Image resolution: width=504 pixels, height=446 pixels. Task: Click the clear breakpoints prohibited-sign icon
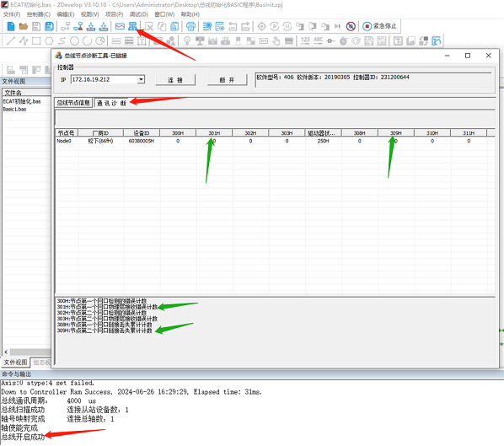click(x=351, y=26)
